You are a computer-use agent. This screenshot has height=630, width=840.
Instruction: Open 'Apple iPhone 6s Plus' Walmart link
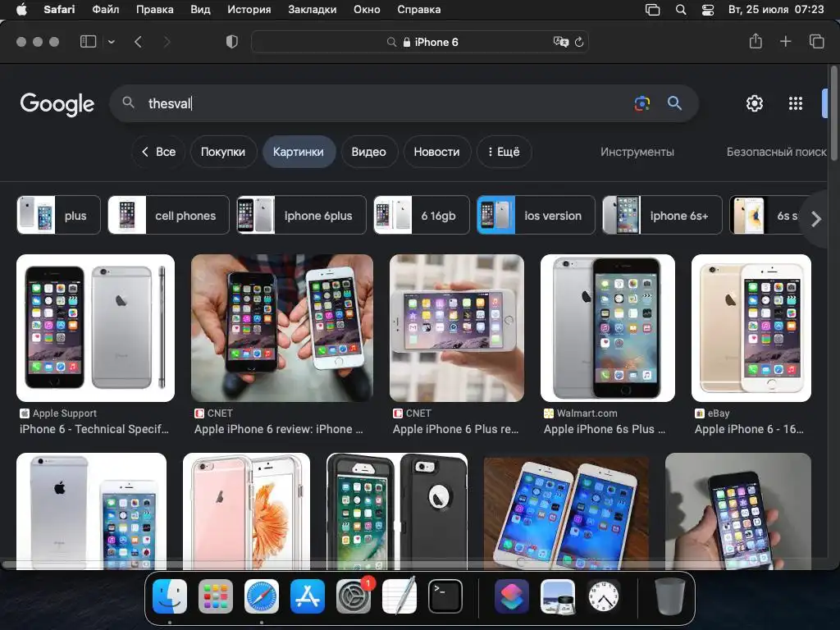click(x=605, y=429)
